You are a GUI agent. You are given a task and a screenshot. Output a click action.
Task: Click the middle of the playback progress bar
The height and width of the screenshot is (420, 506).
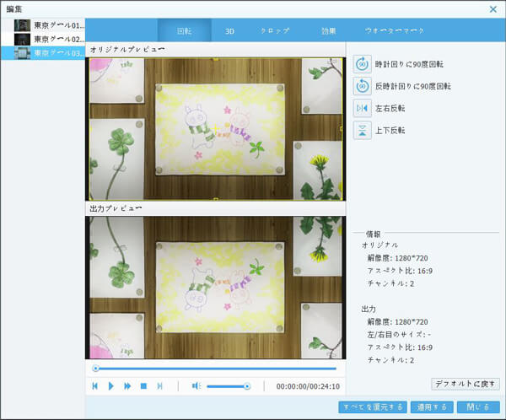click(216, 369)
